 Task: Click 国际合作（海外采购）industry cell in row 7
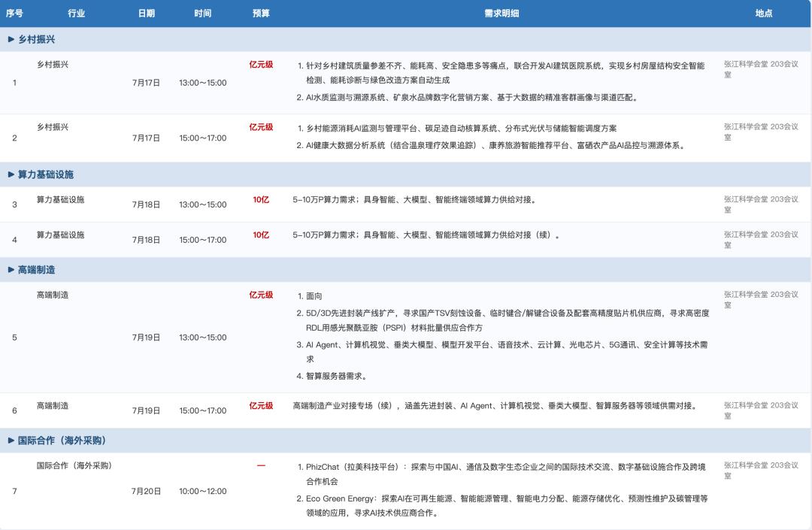click(74, 466)
